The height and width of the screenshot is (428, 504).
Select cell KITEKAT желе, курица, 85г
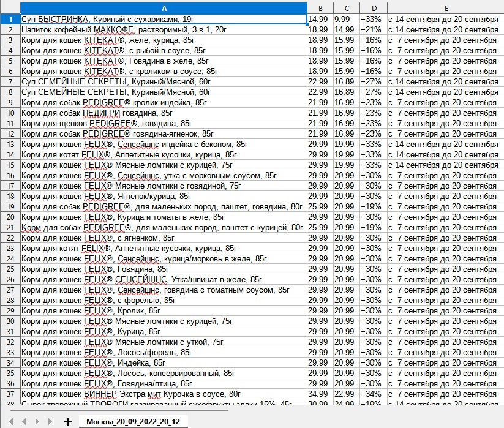(164, 40)
